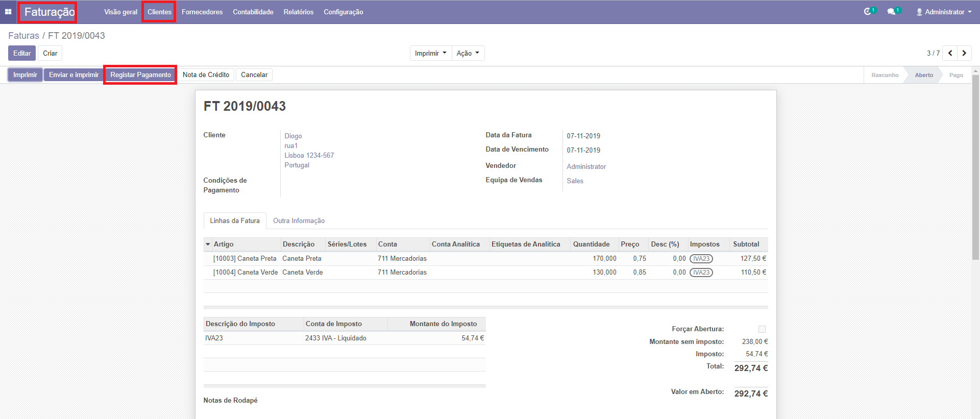Open the Contabilidade menu
The image size is (980, 419).
point(253,12)
